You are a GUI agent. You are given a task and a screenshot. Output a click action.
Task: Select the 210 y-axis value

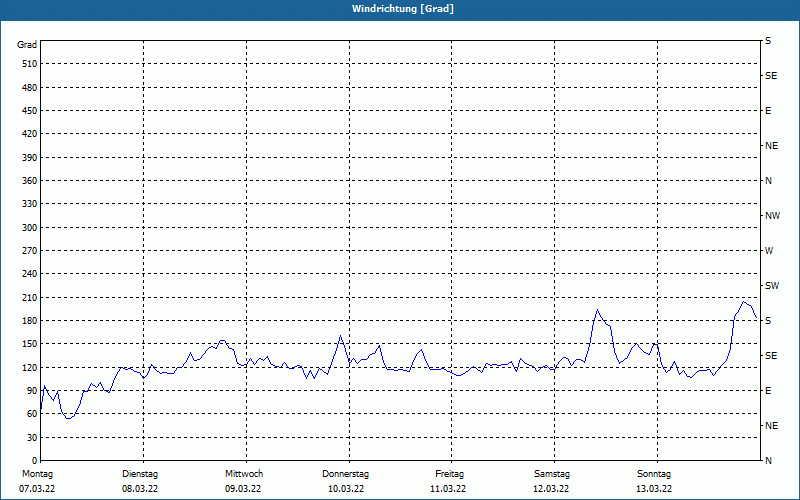click(x=30, y=297)
